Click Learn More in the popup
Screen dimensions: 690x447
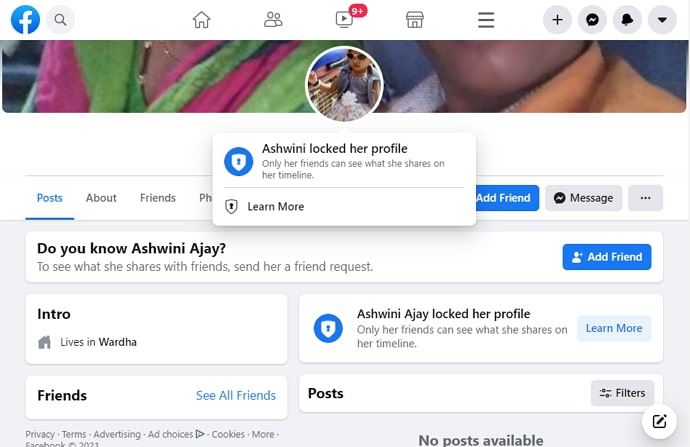[x=275, y=206]
